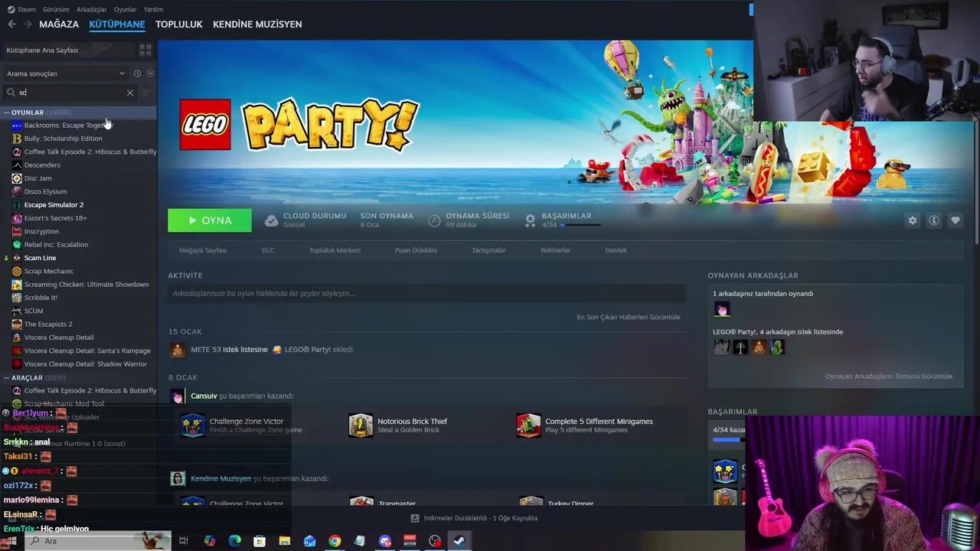Open advanced filter options beside search box
Image resolution: width=980 pixels, height=551 pixels.
[x=145, y=93]
